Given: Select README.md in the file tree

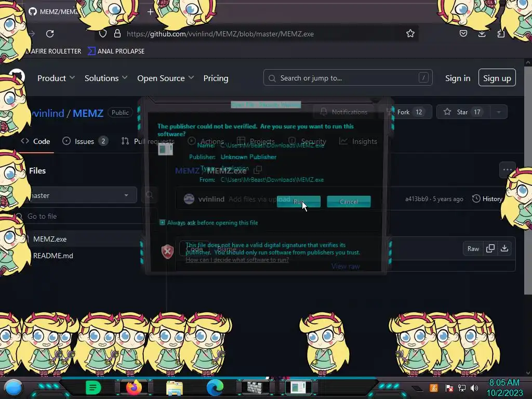Looking at the screenshot, I should [53, 256].
